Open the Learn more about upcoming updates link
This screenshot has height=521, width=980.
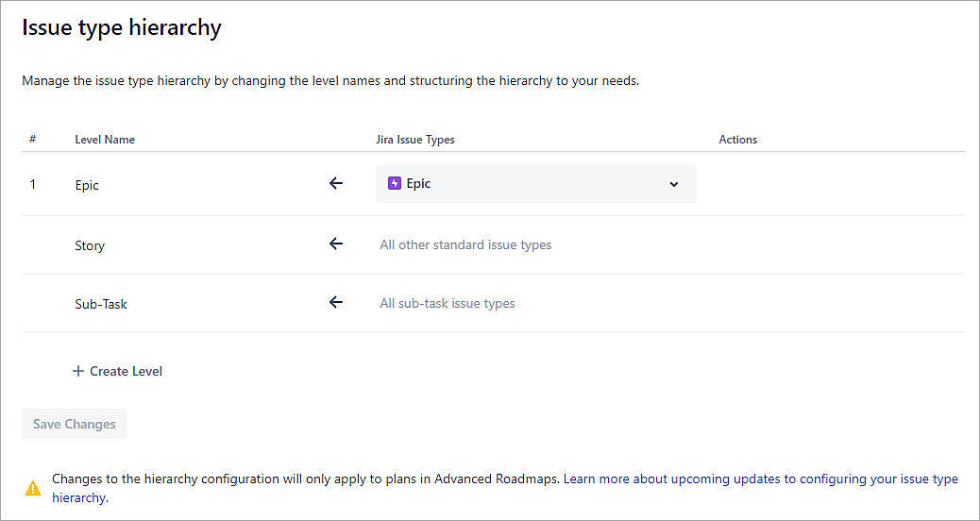click(760, 479)
